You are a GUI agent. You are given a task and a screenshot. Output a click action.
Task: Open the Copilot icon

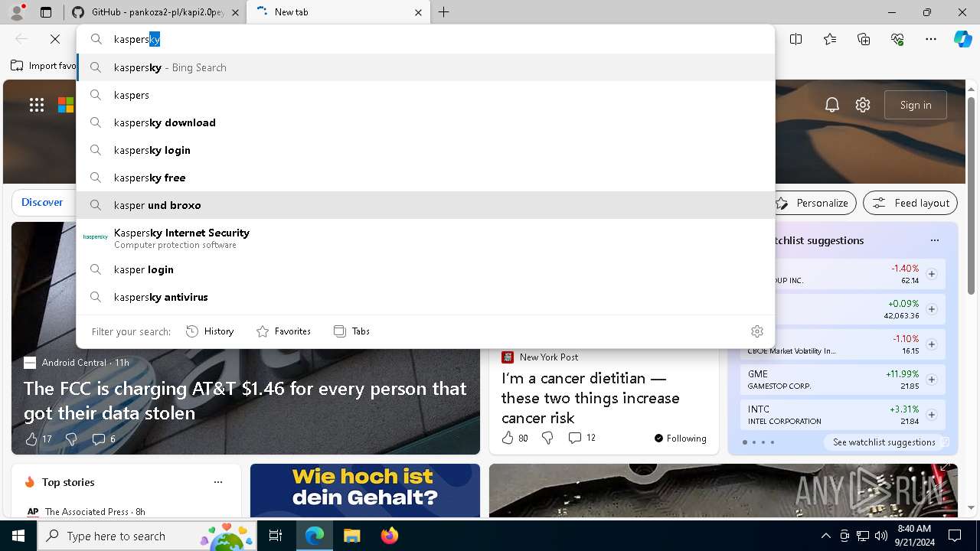[962, 39]
